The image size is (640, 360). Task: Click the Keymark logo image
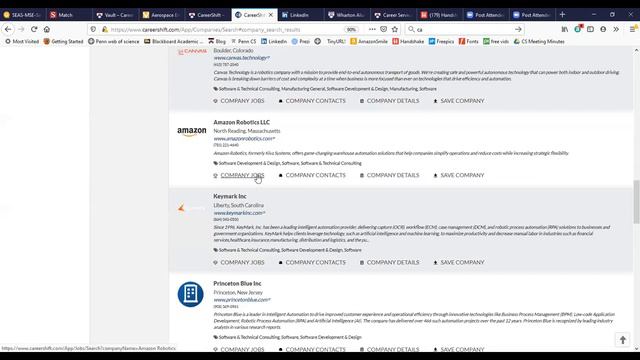191,209
